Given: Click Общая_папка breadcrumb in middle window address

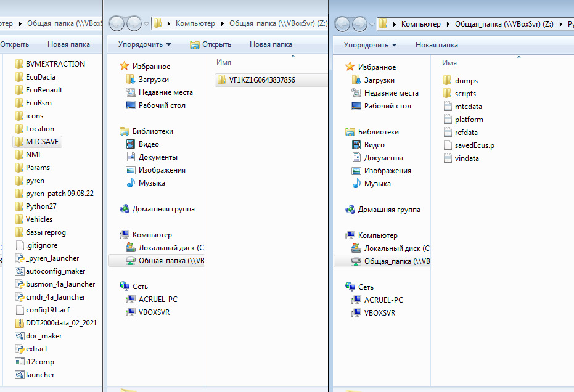Looking at the screenshot, I should pyautogui.click(x=278, y=24).
